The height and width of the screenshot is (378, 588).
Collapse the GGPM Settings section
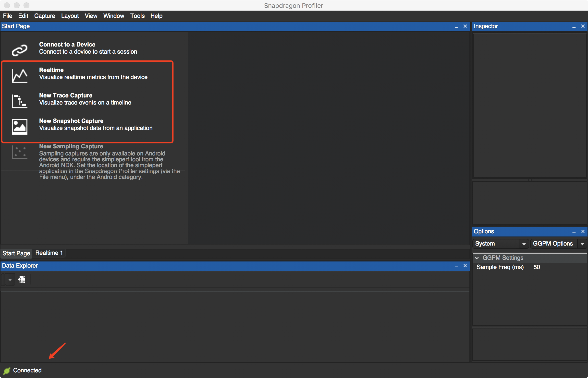[x=477, y=258]
